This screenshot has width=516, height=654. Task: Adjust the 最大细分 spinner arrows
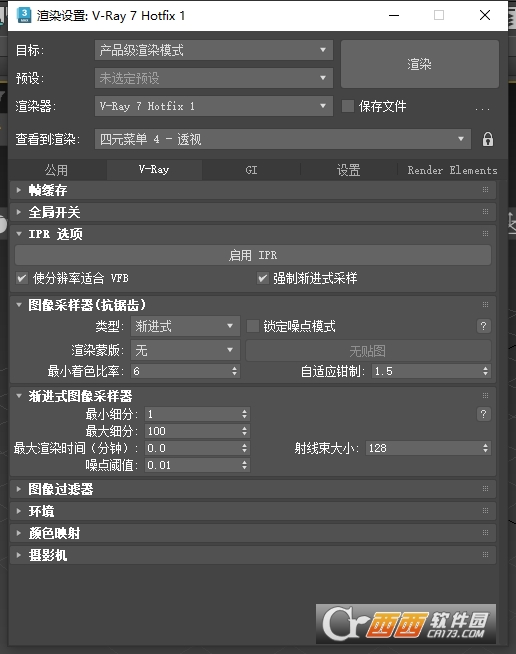click(244, 431)
